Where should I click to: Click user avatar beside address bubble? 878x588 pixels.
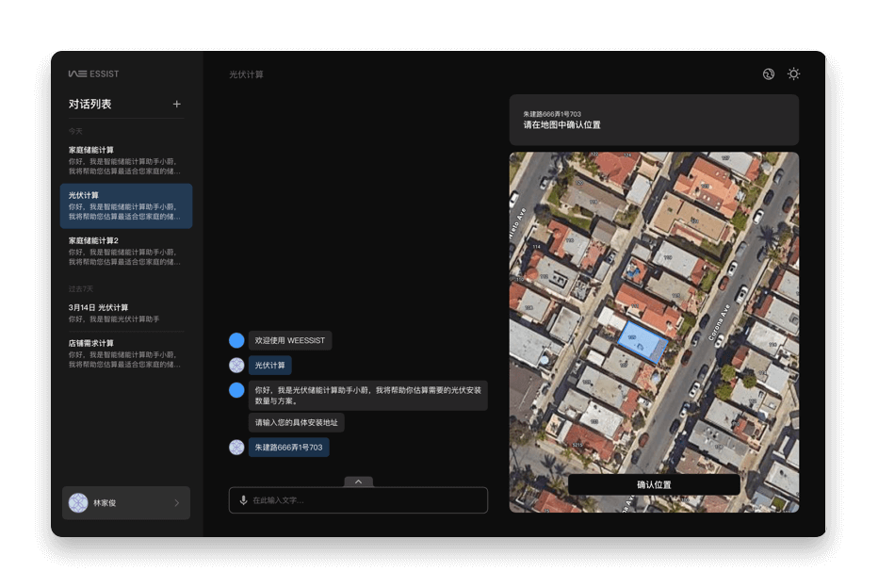pyautogui.click(x=236, y=448)
